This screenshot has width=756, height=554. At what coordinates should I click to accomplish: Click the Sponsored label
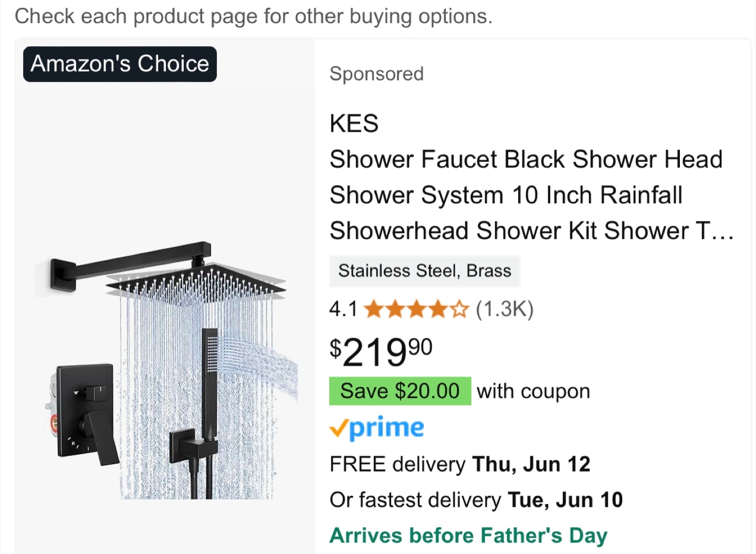[x=376, y=74]
